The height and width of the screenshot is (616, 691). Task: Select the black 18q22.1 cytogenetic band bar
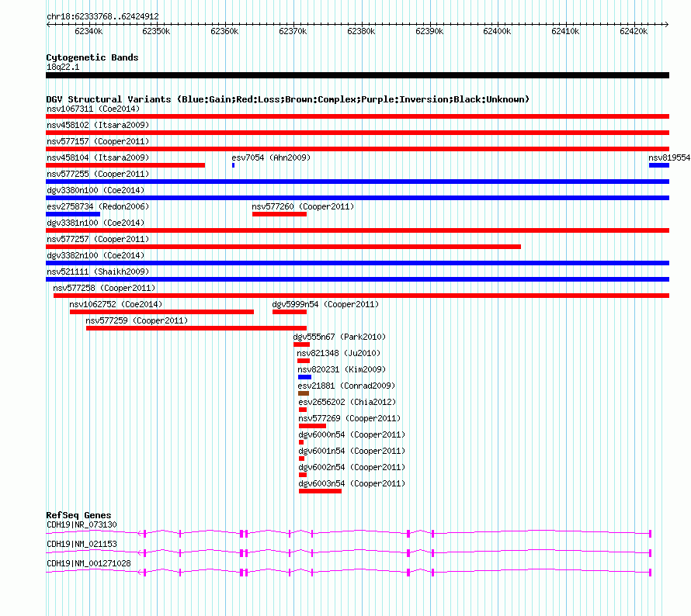[357, 75]
